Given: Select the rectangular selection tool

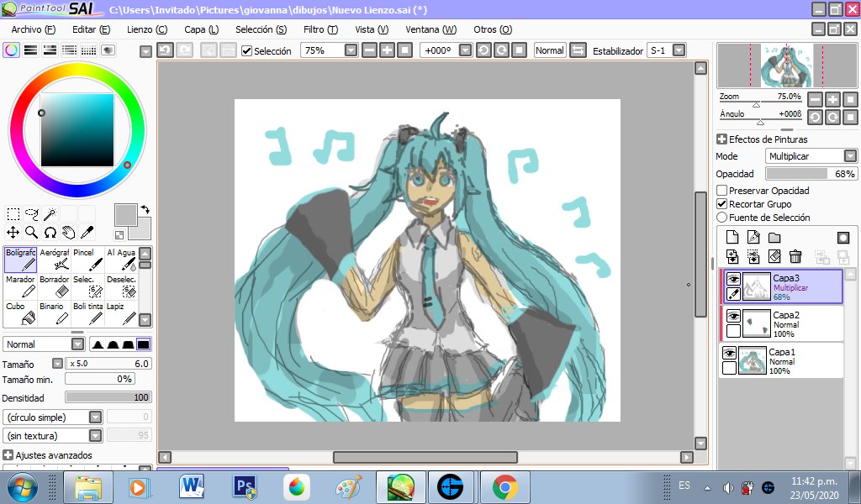Looking at the screenshot, I should point(13,214).
